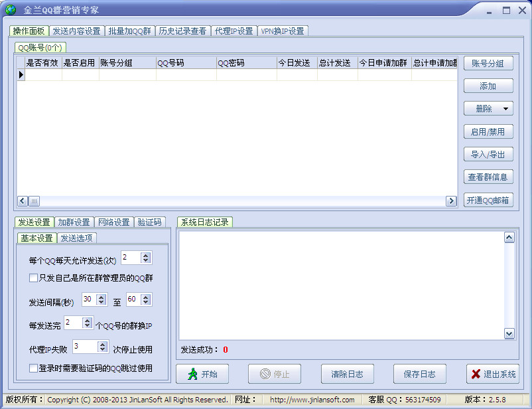Go to 历史记录查看 tab
The height and width of the screenshot is (409, 532).
pos(182,31)
